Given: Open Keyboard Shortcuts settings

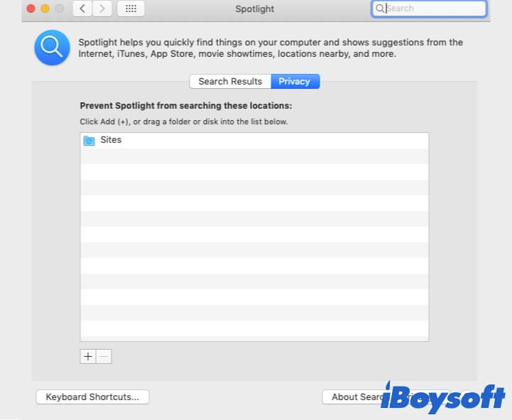Looking at the screenshot, I should [x=92, y=397].
